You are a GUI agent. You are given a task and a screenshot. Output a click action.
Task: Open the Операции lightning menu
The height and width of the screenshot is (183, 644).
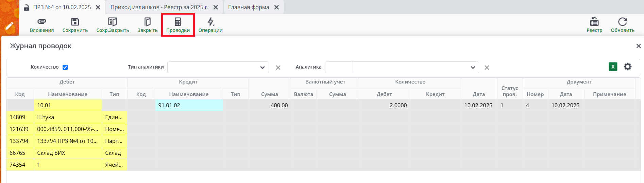[x=210, y=22]
